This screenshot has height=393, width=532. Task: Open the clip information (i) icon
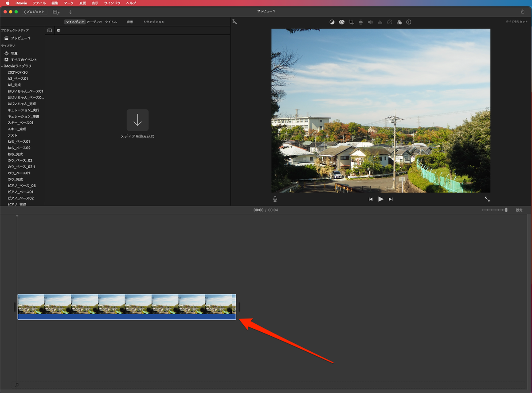coord(409,22)
